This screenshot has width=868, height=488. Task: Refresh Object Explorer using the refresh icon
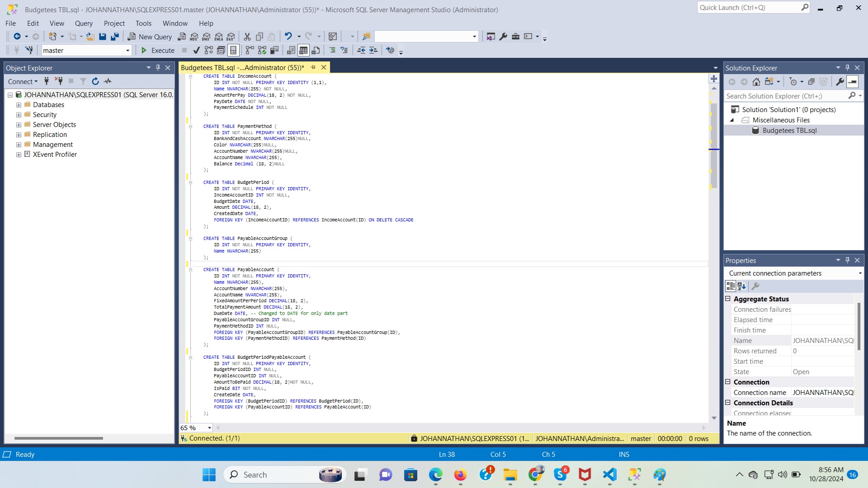[95, 81]
